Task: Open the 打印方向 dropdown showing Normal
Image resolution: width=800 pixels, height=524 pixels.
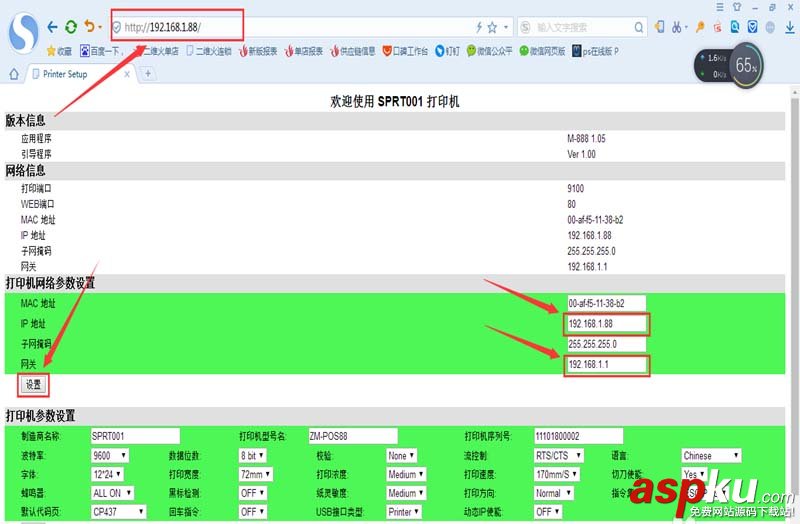Action: point(554,493)
